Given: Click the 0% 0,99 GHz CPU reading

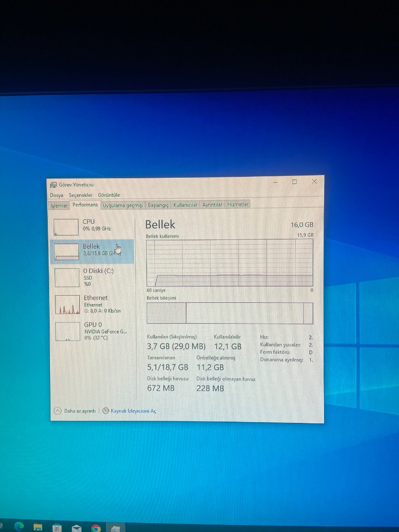Looking at the screenshot, I should pos(97,229).
